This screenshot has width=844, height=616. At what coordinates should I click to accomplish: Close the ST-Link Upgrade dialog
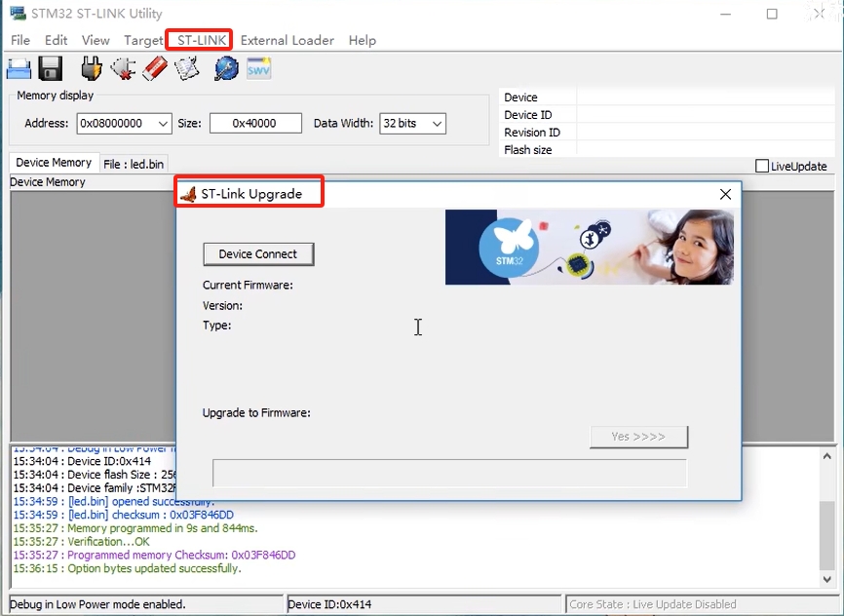(x=725, y=194)
